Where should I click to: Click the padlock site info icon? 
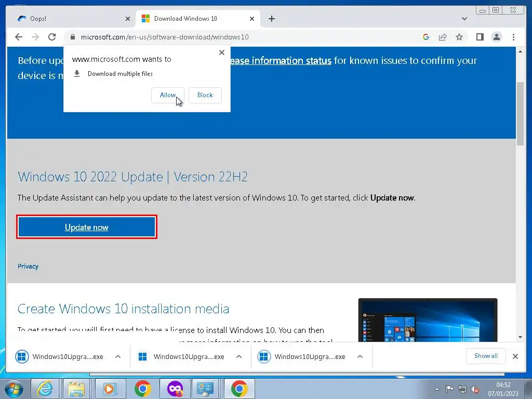tap(72, 37)
